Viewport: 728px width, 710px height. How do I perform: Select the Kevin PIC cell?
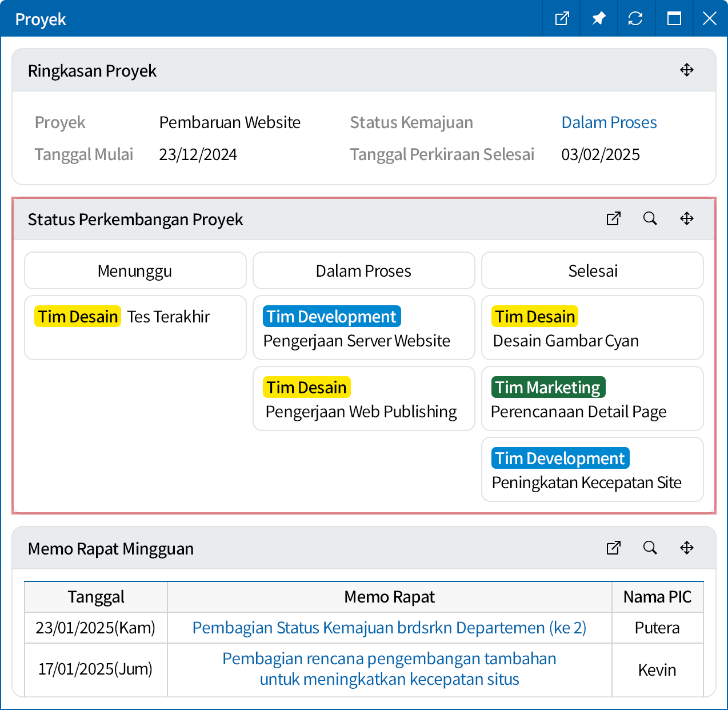click(657, 669)
